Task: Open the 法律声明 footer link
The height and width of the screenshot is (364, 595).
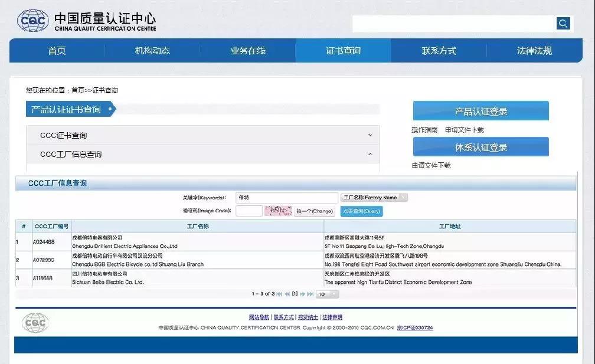Action: coord(332,317)
